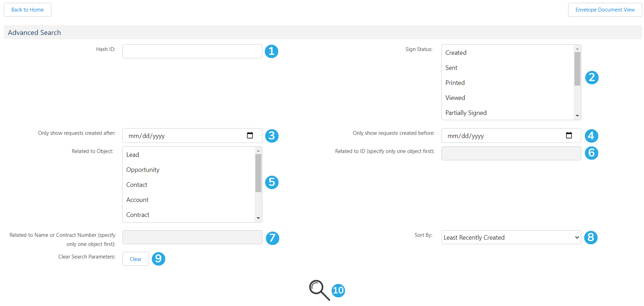
Task: Select Partially Signed status option
Action: point(508,113)
